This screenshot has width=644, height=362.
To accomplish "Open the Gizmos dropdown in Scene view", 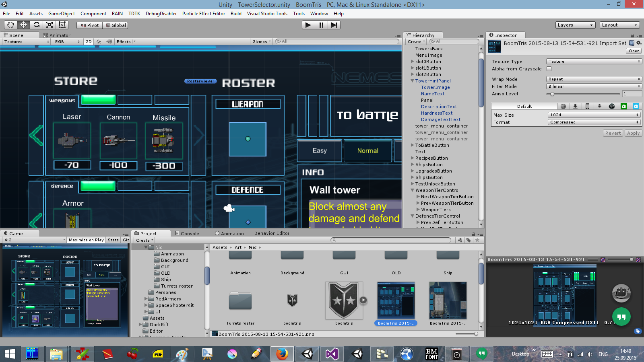I will [262, 41].
